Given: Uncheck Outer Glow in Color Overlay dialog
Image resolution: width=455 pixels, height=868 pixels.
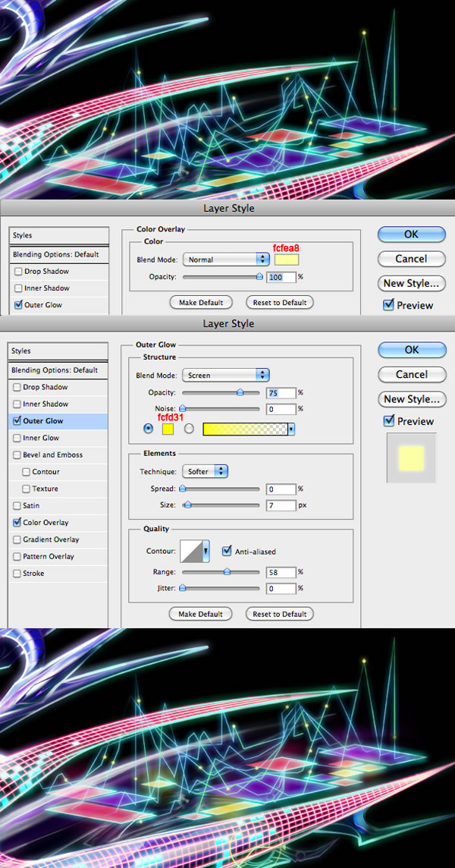Looking at the screenshot, I should 19,305.
